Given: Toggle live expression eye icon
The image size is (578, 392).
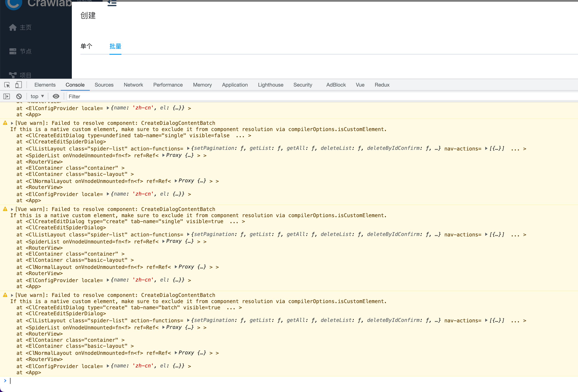Looking at the screenshot, I should pyautogui.click(x=56, y=96).
